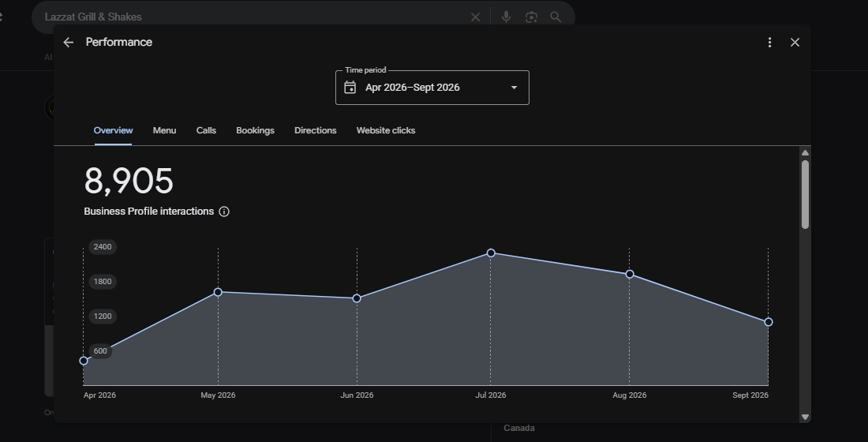Click the voice search microphone icon
The image size is (868, 442).
pos(506,17)
